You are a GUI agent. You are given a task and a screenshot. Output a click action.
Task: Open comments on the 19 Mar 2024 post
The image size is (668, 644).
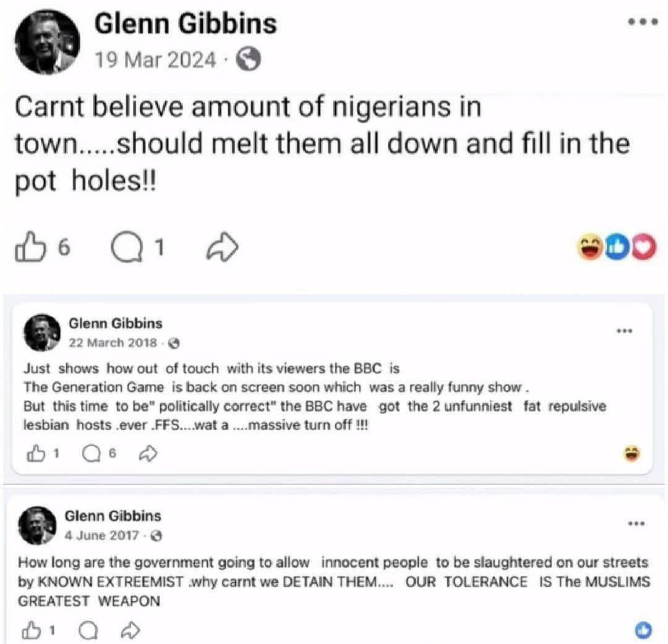point(127,247)
